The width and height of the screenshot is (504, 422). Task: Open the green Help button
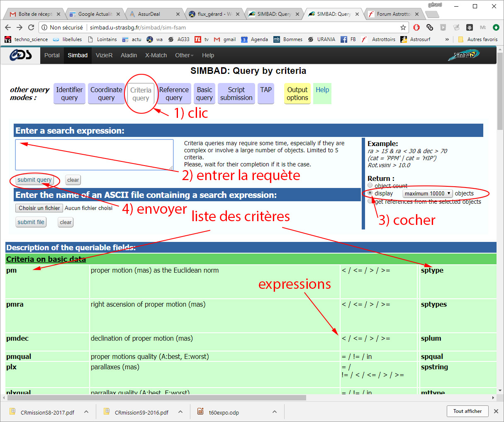point(322,93)
